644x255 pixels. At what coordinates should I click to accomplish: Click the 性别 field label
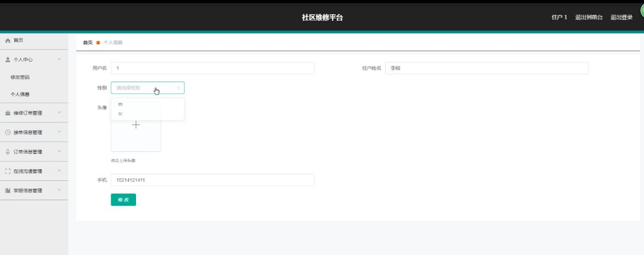coord(102,88)
